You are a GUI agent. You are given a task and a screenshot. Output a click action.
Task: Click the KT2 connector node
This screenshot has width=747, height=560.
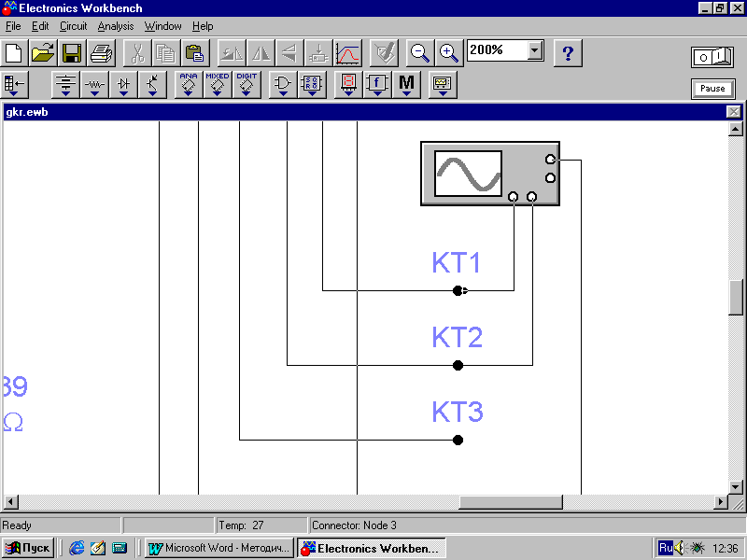tap(458, 365)
